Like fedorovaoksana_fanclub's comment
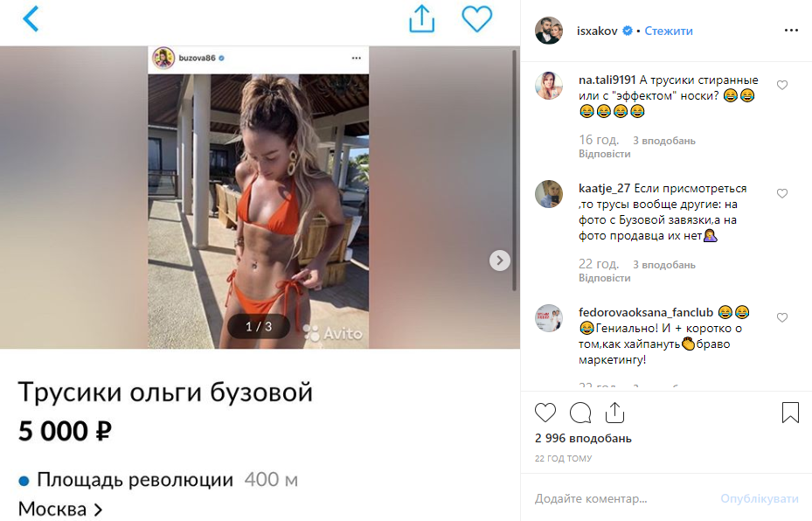Image resolution: width=812 pixels, height=521 pixels. point(782,317)
